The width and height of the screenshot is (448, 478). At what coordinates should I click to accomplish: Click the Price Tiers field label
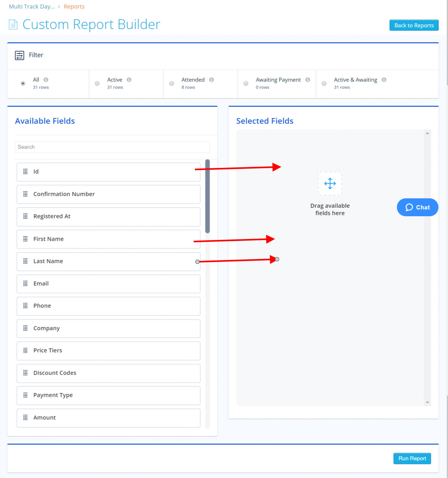tap(48, 350)
